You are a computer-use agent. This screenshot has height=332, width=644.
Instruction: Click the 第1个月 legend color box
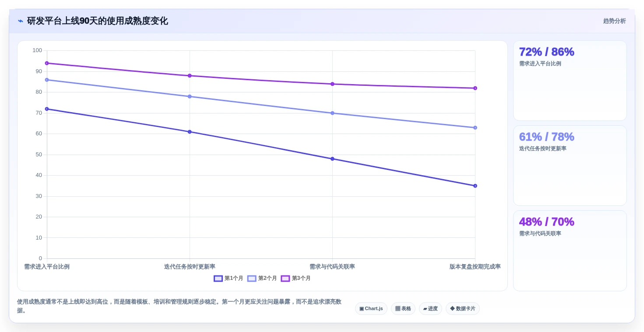pos(218,279)
